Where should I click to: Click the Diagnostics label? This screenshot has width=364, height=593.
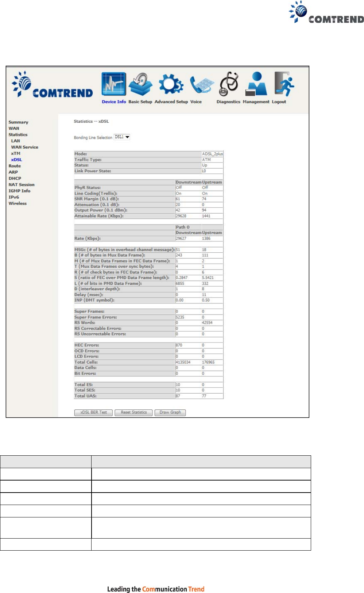click(228, 102)
